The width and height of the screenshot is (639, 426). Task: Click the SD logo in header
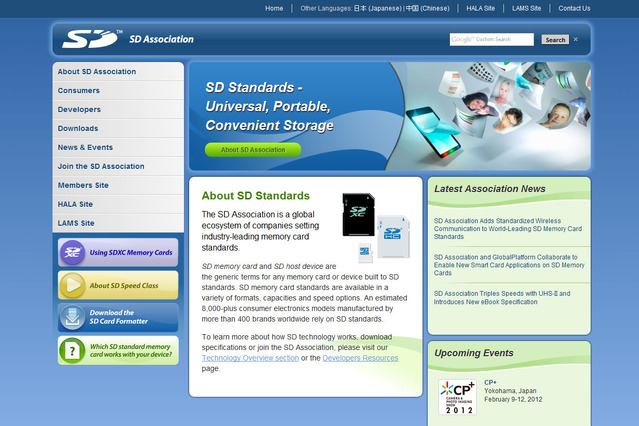(92, 39)
